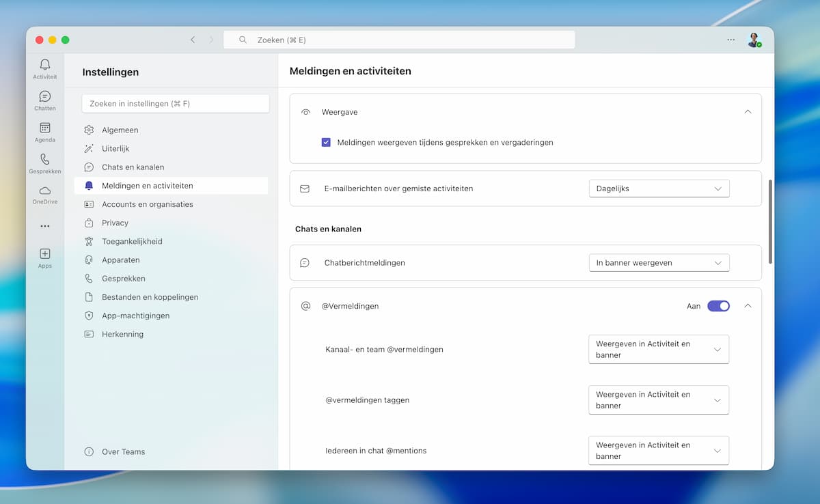
Task: Collapse the Weergave section chevron
Action: 748,112
